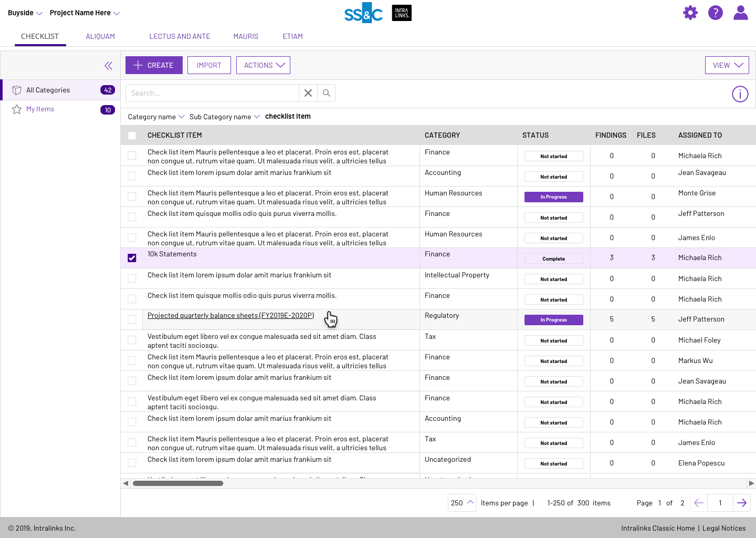Click Elena Popescu assignee cell
Screen dimensions: 756x538
(701, 463)
